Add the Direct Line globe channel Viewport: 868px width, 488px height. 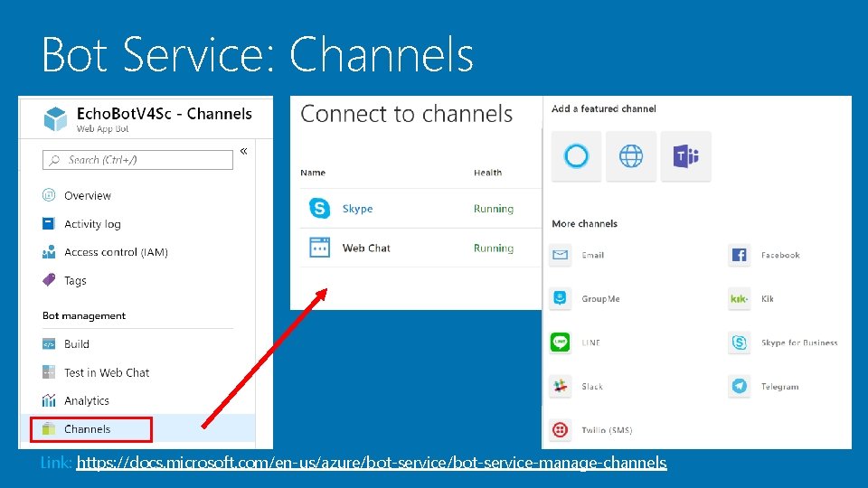click(631, 156)
